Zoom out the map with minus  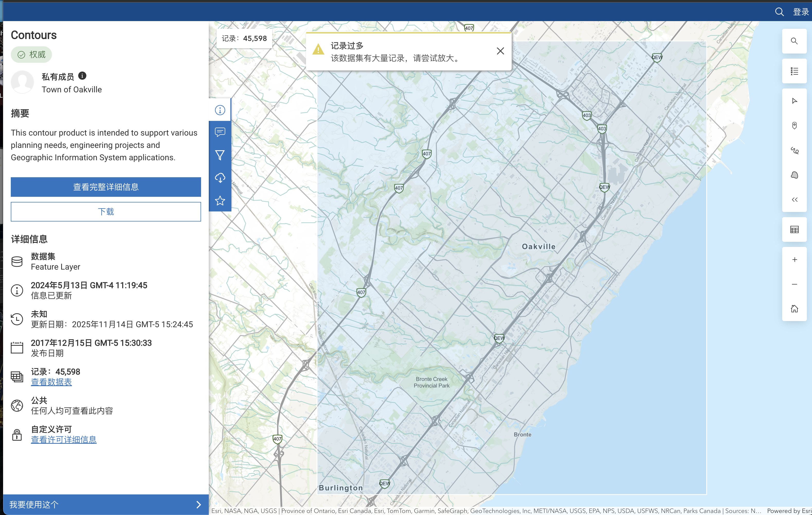pyautogui.click(x=794, y=284)
